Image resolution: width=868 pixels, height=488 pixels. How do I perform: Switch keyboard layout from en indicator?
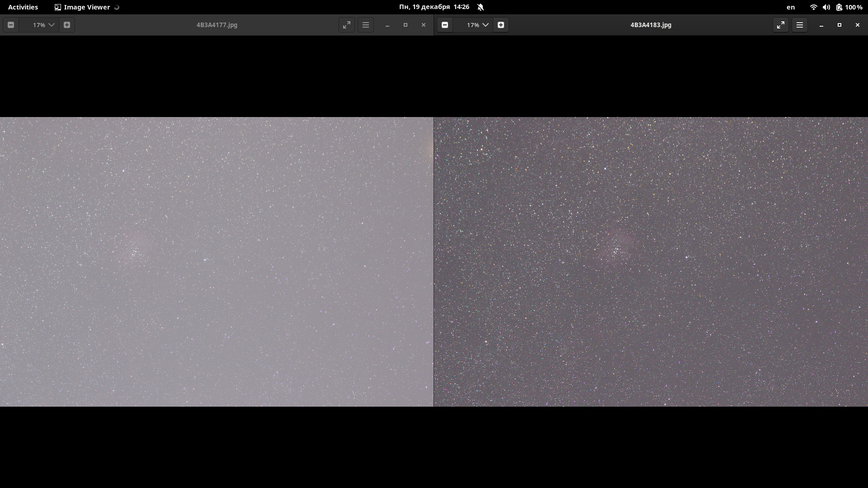point(791,7)
